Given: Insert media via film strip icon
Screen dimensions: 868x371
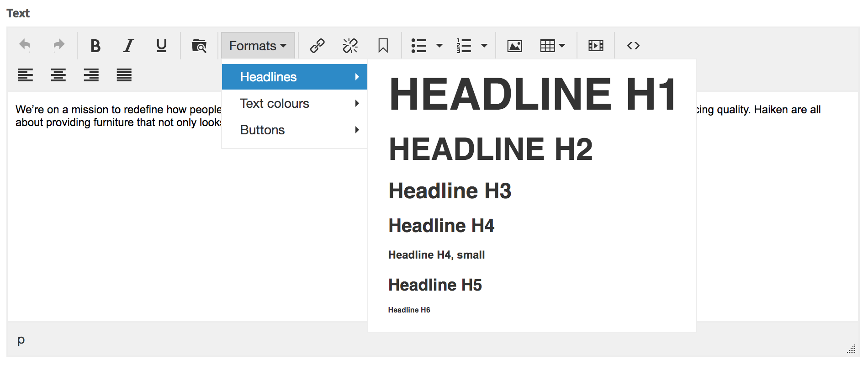Looking at the screenshot, I should [x=596, y=46].
